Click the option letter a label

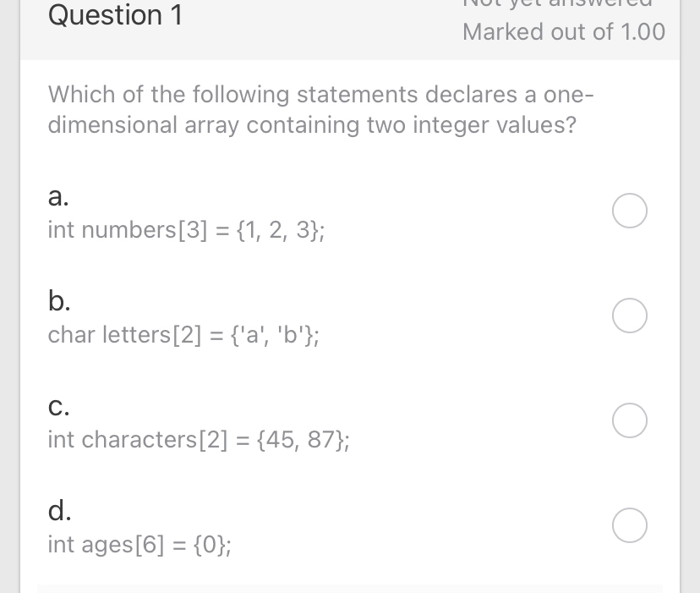[57, 197]
